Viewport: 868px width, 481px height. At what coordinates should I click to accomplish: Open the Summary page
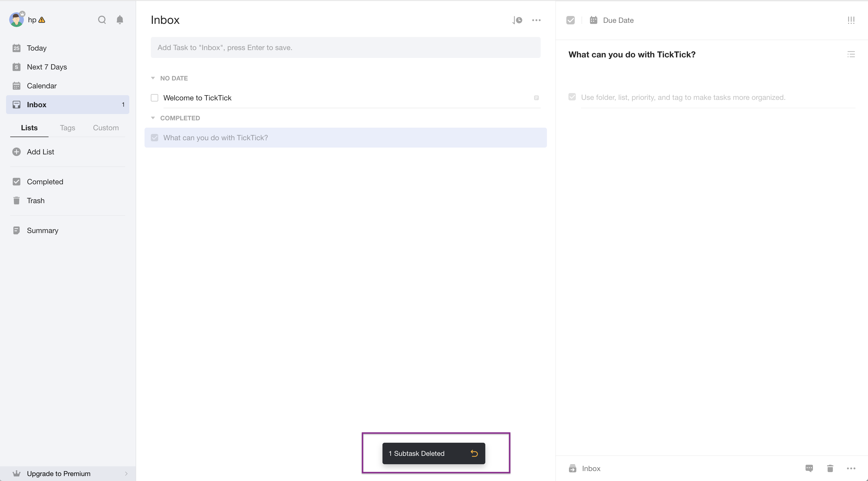coord(67,230)
